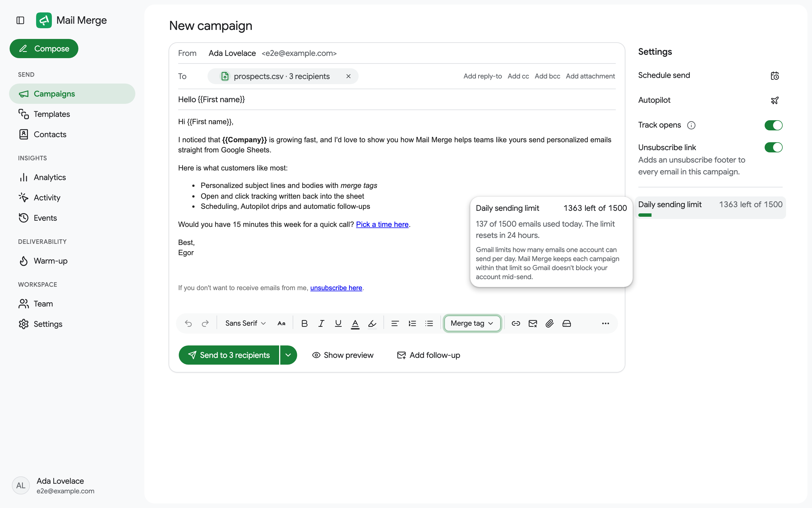Click the subject line field
The height and width of the screenshot is (508, 812).
coord(397,99)
